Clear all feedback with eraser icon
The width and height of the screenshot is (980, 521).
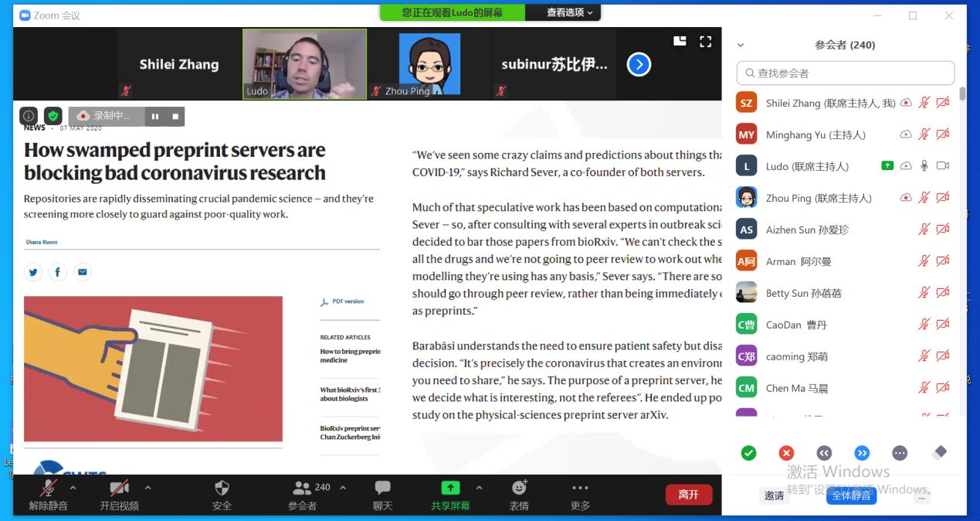point(939,452)
